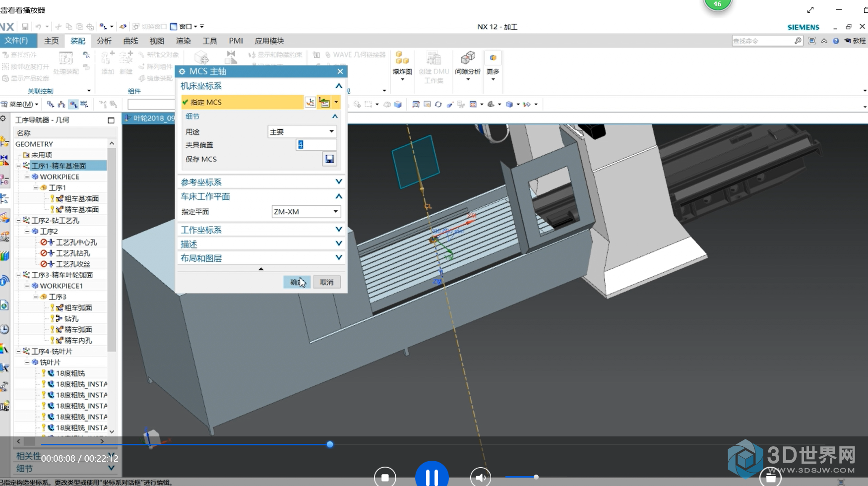
Task: Collapse the 机床坐标系 section
Action: (x=339, y=86)
